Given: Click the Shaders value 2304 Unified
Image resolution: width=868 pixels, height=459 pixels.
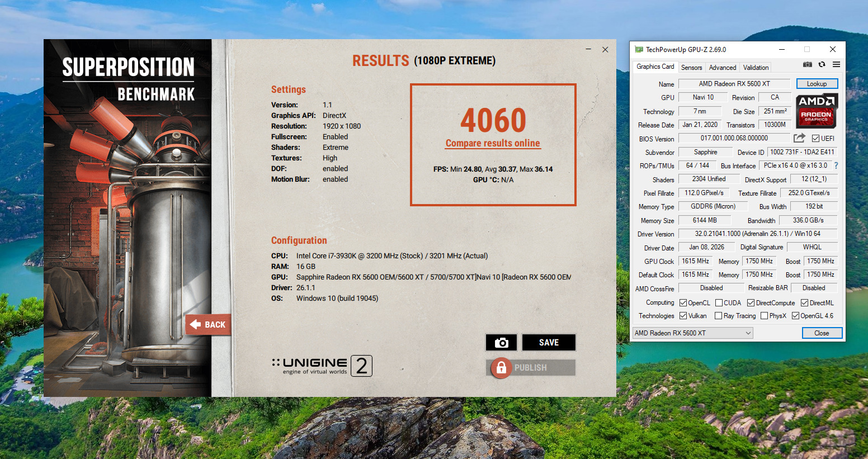Looking at the screenshot, I should tap(709, 179).
